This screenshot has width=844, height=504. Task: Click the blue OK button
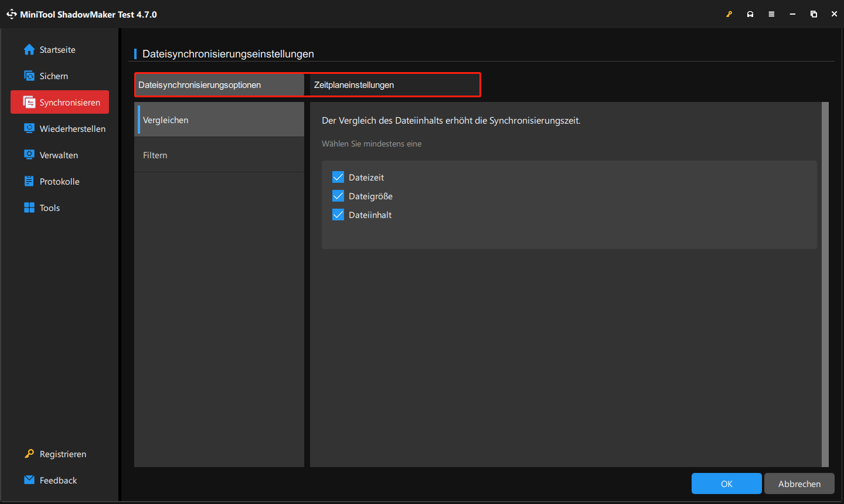point(727,483)
